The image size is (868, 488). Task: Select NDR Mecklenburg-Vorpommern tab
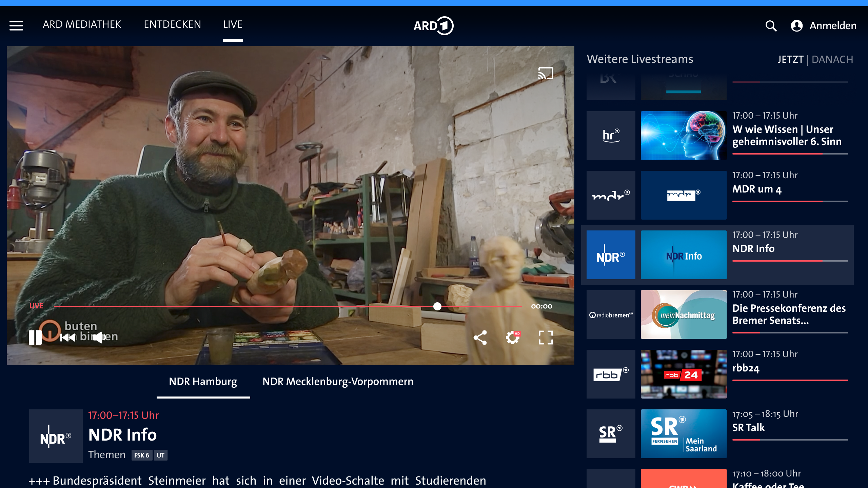(x=338, y=382)
